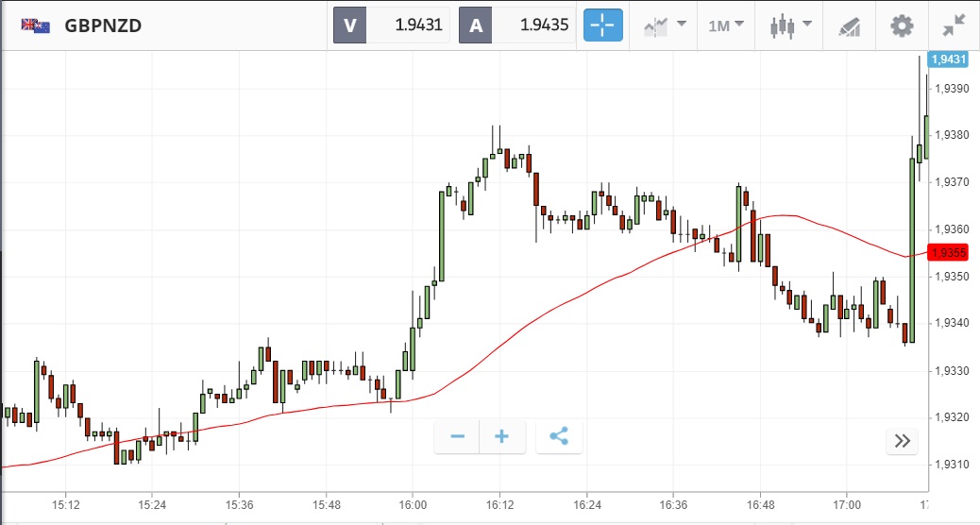Open the indicators dropdown

pos(664,25)
